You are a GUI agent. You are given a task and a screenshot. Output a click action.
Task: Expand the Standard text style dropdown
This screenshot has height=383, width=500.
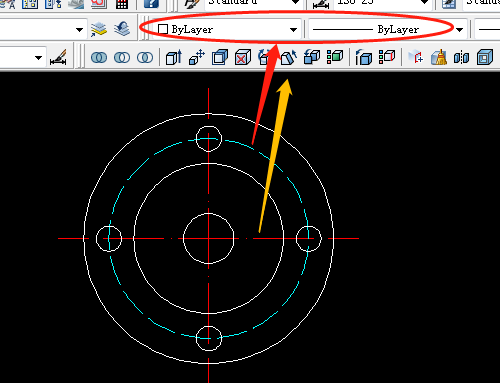click(295, 3)
